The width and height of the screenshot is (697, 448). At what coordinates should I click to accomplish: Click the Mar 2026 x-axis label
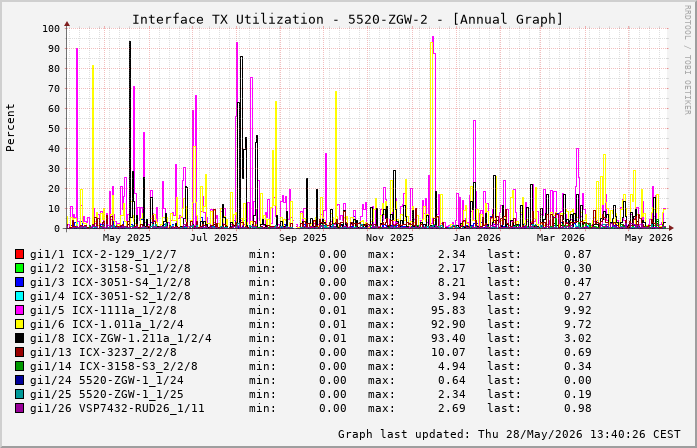(561, 238)
